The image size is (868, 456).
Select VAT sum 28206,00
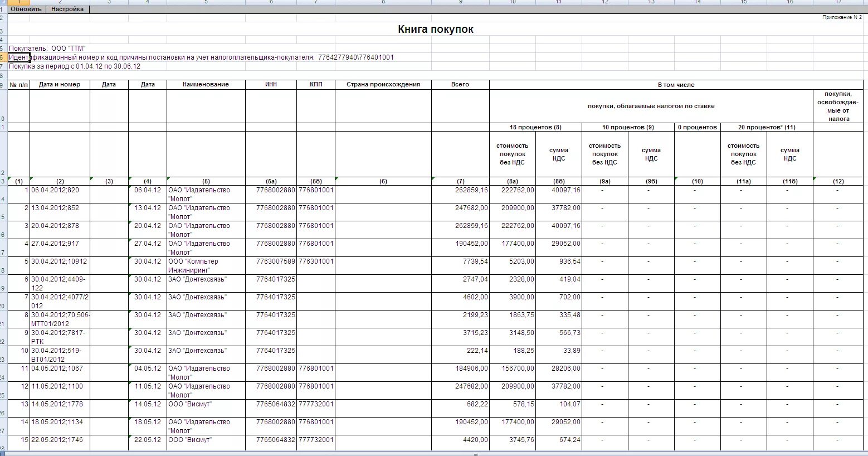click(559, 373)
